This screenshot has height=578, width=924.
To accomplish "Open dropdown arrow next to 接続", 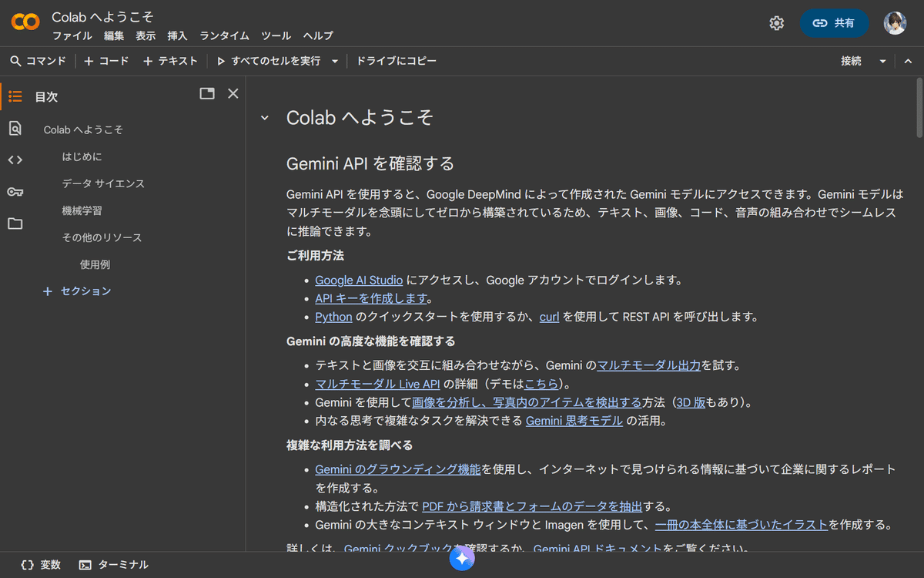I will (x=882, y=62).
